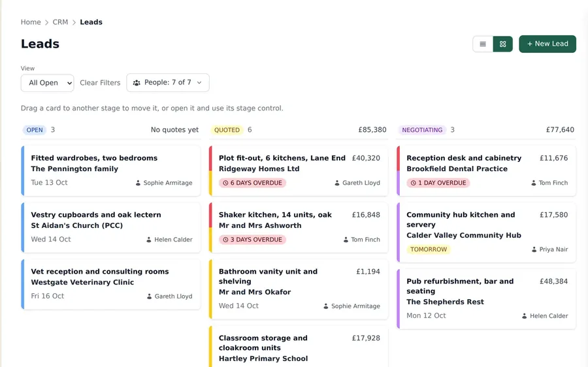
Task: Switch to list view icon
Action: (483, 44)
